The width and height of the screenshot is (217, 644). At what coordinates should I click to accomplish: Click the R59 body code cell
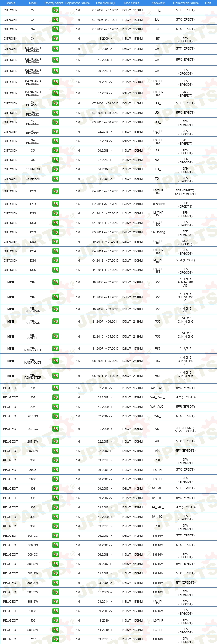pos(158,376)
